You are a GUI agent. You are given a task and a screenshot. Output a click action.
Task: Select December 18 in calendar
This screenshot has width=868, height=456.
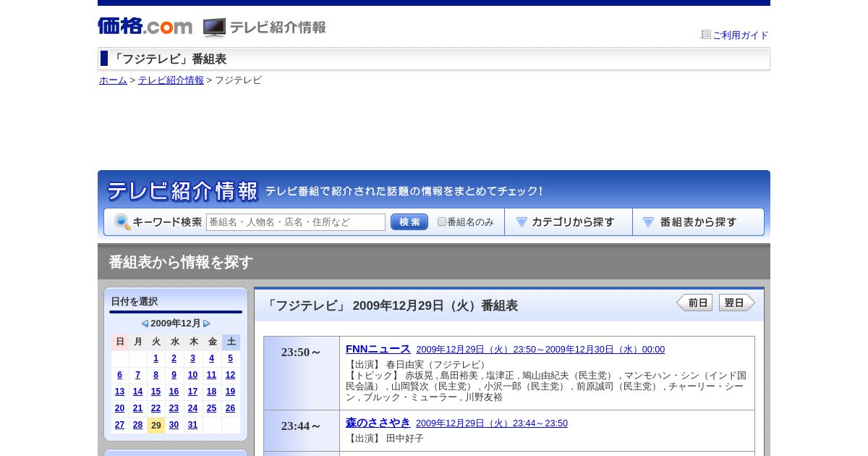(x=211, y=392)
